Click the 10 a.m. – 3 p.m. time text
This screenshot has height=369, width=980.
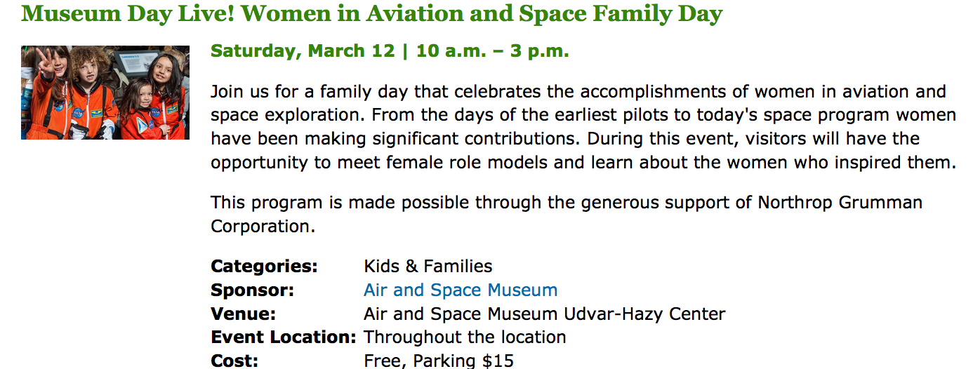(492, 51)
